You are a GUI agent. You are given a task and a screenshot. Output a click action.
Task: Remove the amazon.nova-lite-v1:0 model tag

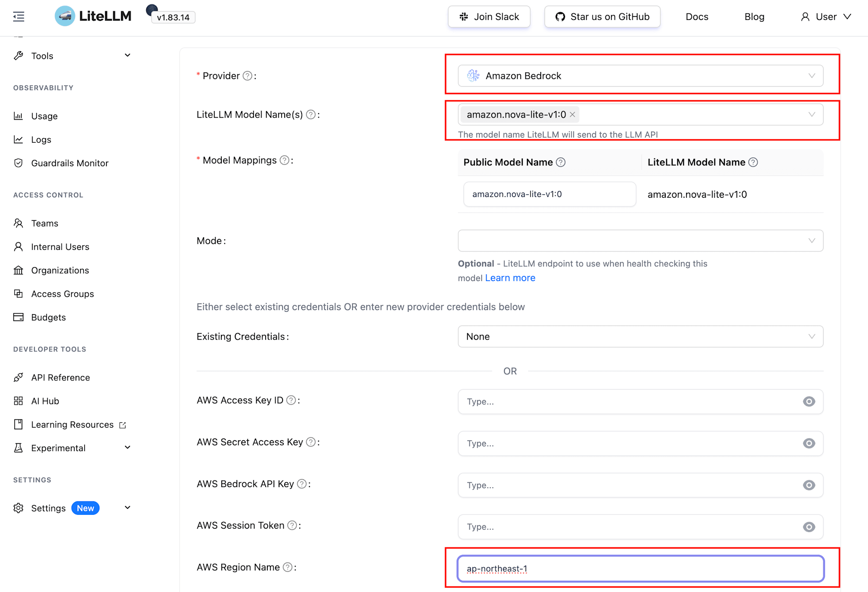[x=572, y=114]
